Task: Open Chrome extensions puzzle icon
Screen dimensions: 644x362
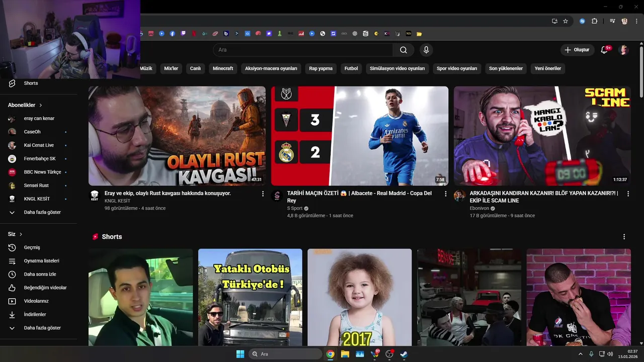Action: 594,21
